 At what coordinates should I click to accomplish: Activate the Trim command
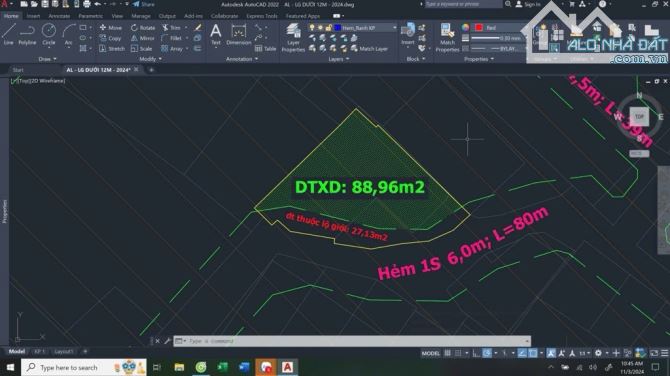171,27
